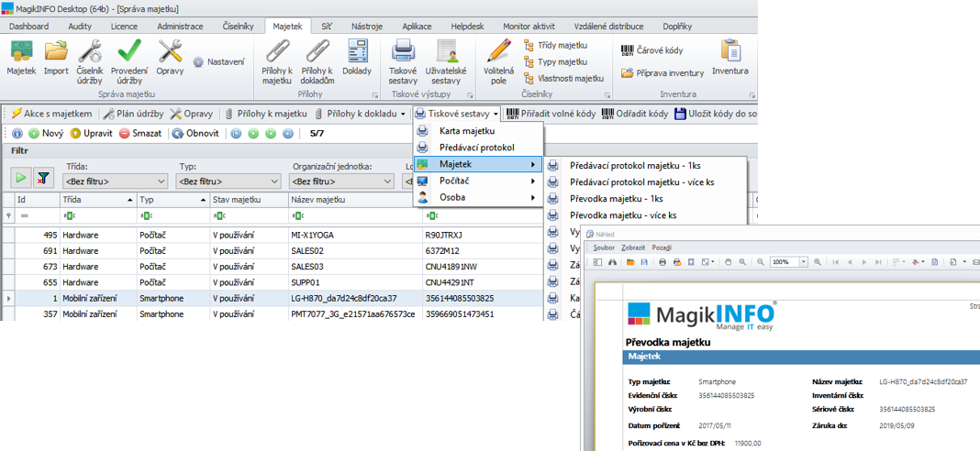
Task: Open the Doklady ribbon icon
Action: point(357,58)
